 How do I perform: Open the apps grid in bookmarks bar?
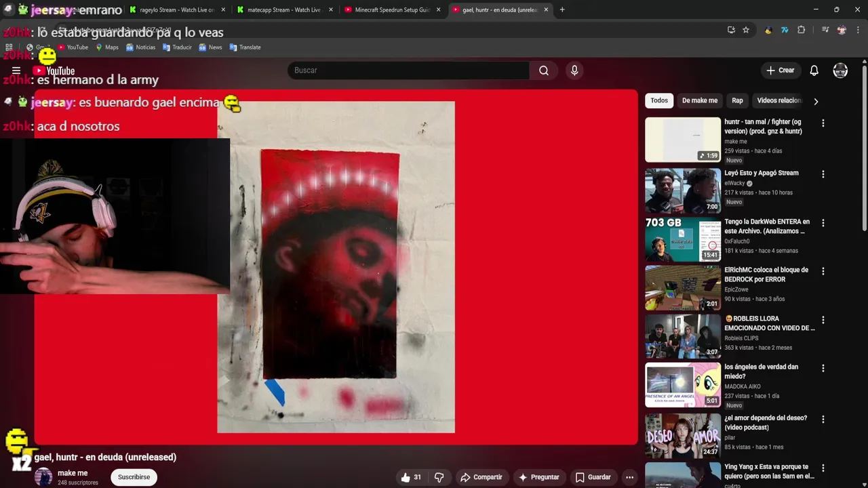[x=9, y=47]
